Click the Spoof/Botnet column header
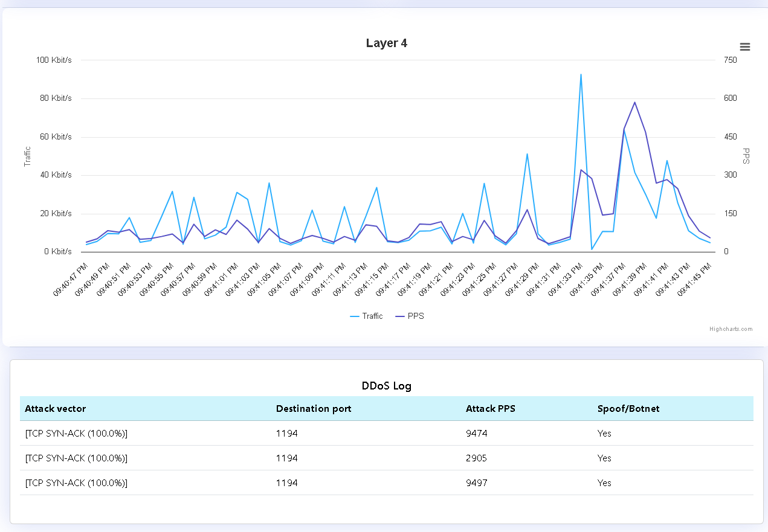The image size is (768, 532). [x=628, y=409]
